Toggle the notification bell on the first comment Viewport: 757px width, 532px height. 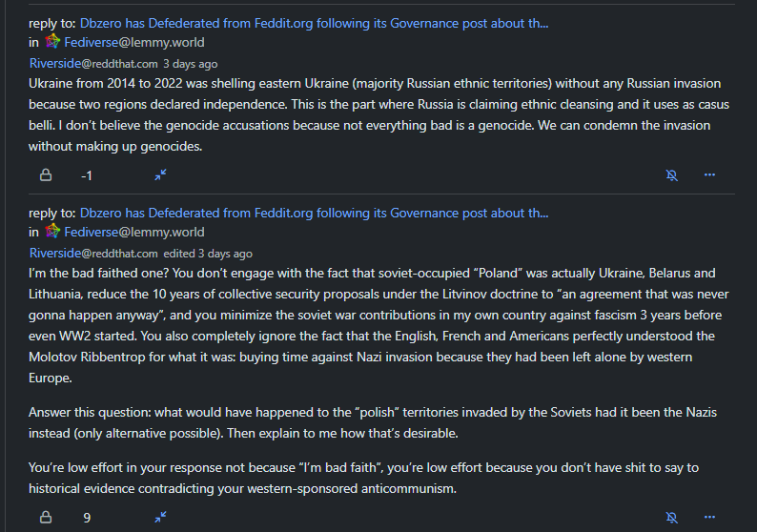tap(671, 175)
